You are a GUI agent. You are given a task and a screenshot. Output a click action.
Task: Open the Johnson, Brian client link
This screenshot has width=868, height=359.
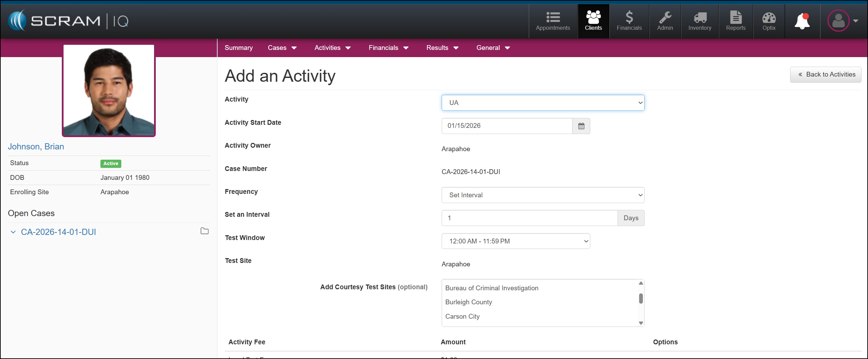(36, 147)
